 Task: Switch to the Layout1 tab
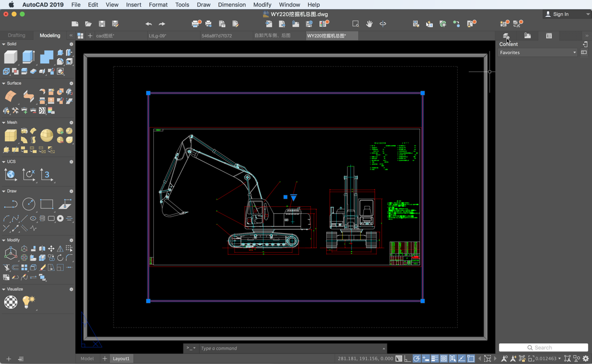(x=121, y=359)
